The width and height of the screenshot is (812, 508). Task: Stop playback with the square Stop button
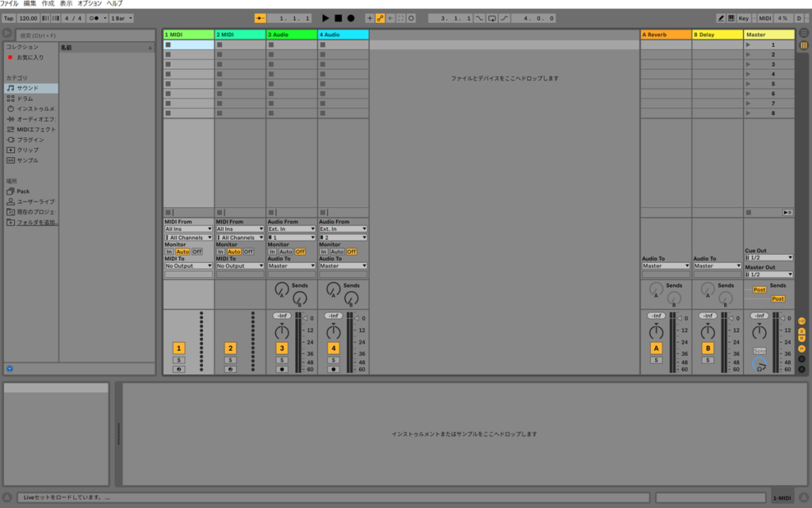pos(338,18)
